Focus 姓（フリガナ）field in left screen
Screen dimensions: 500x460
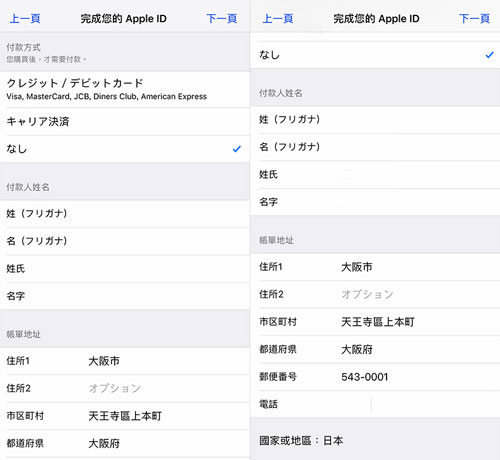[x=125, y=214]
